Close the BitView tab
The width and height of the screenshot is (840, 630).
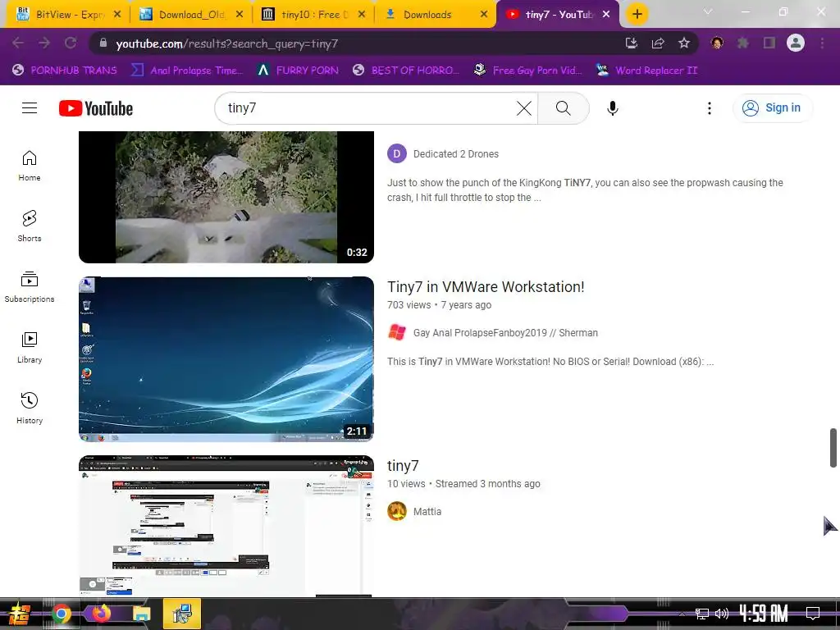117,15
